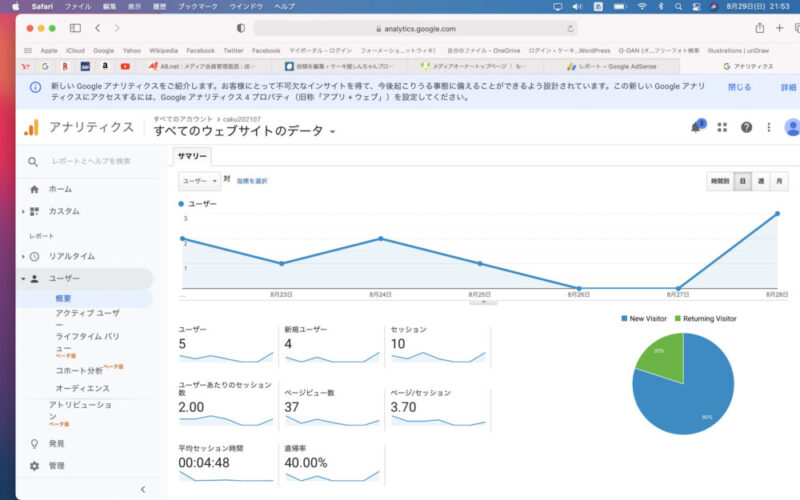Reload the page in the address bar
800x500 pixels.
pyautogui.click(x=570, y=29)
